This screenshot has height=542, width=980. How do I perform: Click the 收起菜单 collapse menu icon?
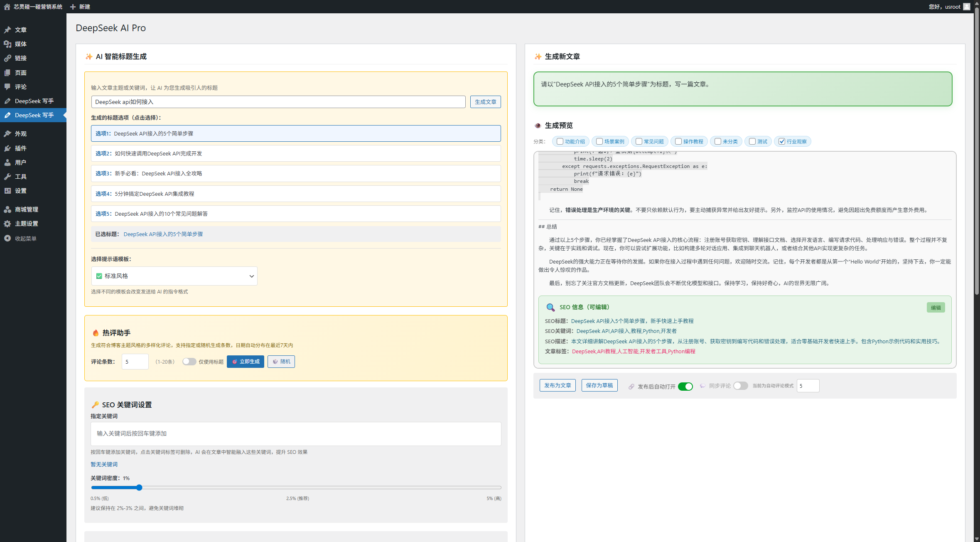click(7, 239)
